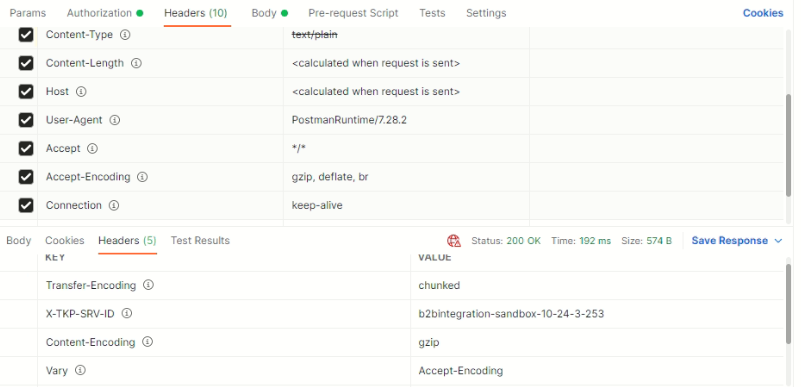Click the Transfer-Encoding key cell
This screenshot has width=801, height=387.
[x=224, y=285]
